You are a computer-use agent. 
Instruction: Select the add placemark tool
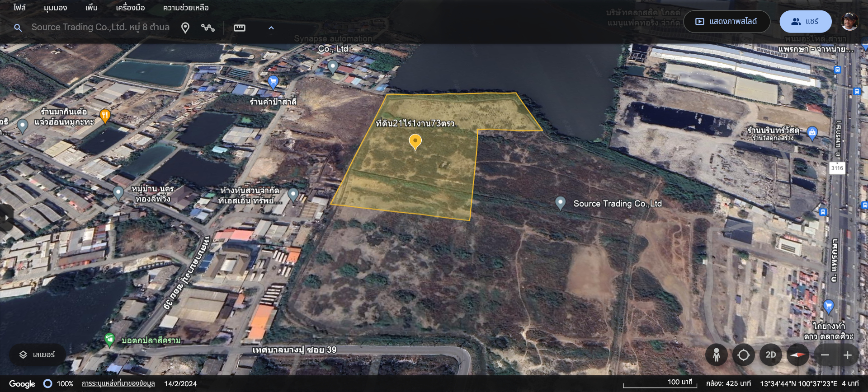[x=185, y=28]
